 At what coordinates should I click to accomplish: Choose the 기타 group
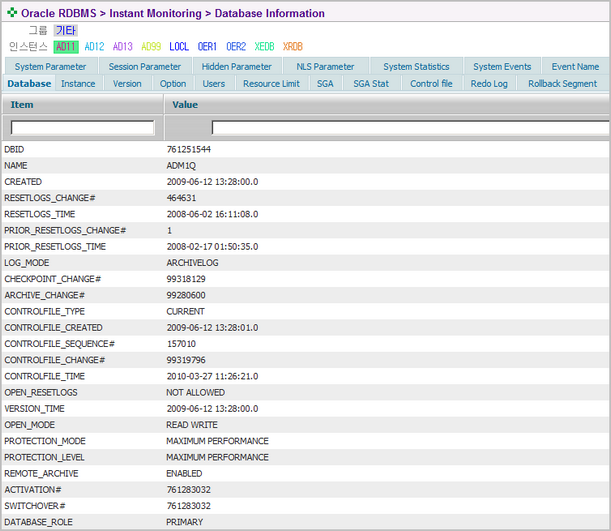coord(65,31)
